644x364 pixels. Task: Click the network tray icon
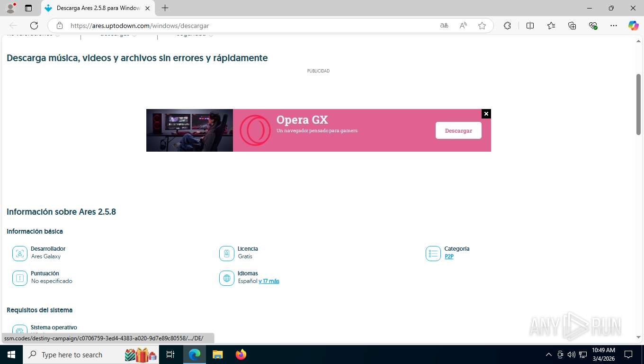pos(582,355)
